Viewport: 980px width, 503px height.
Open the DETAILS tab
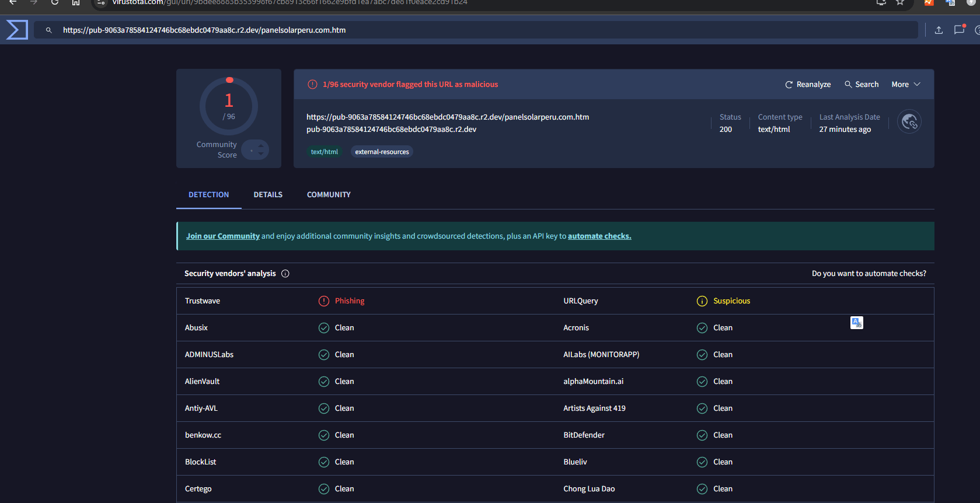click(x=268, y=195)
